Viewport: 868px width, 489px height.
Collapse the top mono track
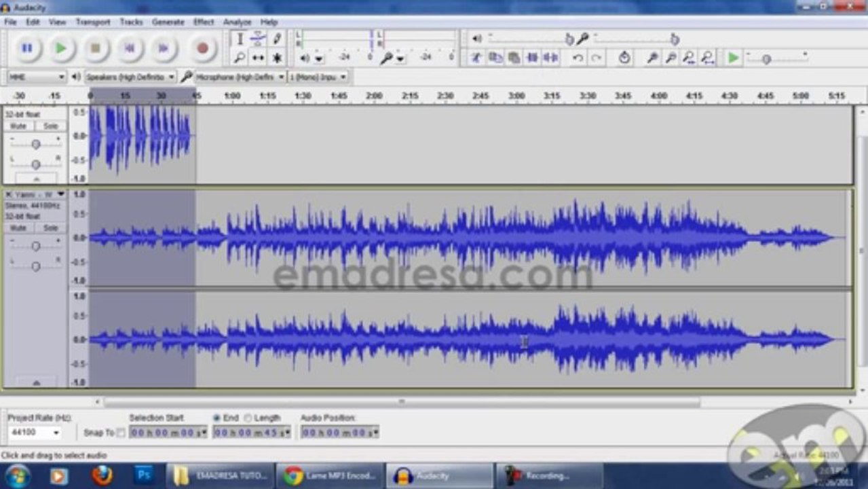point(35,179)
